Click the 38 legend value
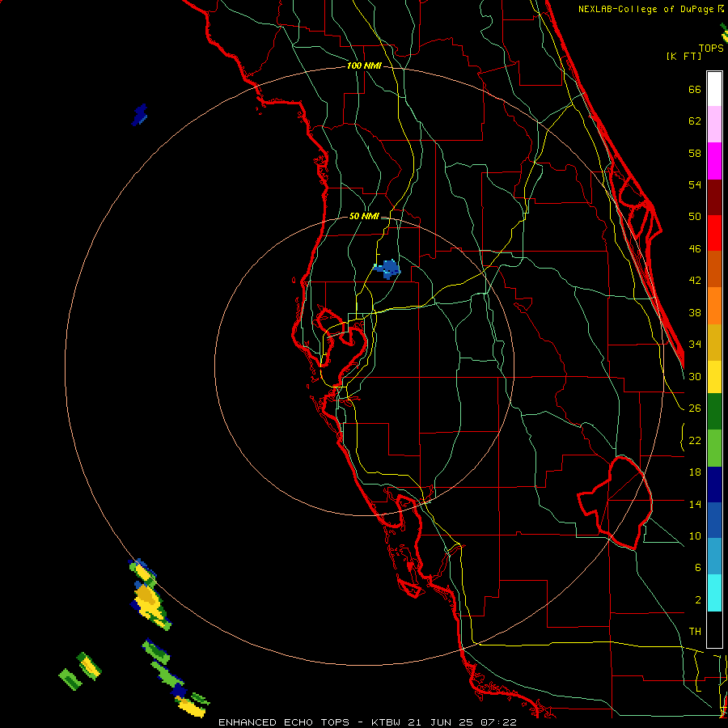Viewport: 728px width, 728px height. tap(695, 312)
